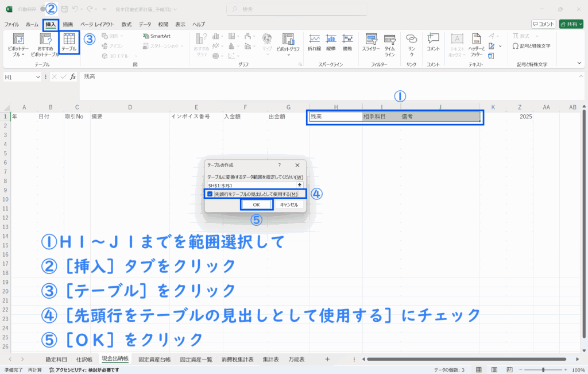Click キャンセル in the dialog
This screenshot has height=374, width=588.
click(x=289, y=205)
